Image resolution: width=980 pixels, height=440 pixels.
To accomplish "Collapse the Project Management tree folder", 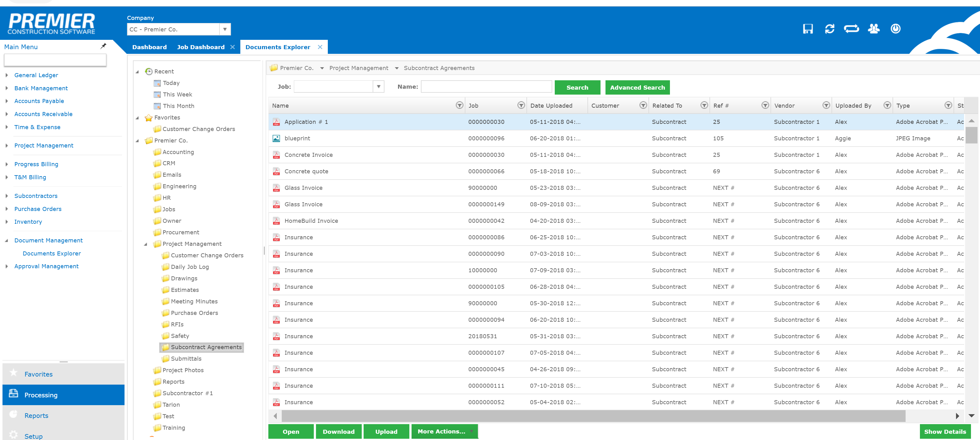I will (146, 244).
